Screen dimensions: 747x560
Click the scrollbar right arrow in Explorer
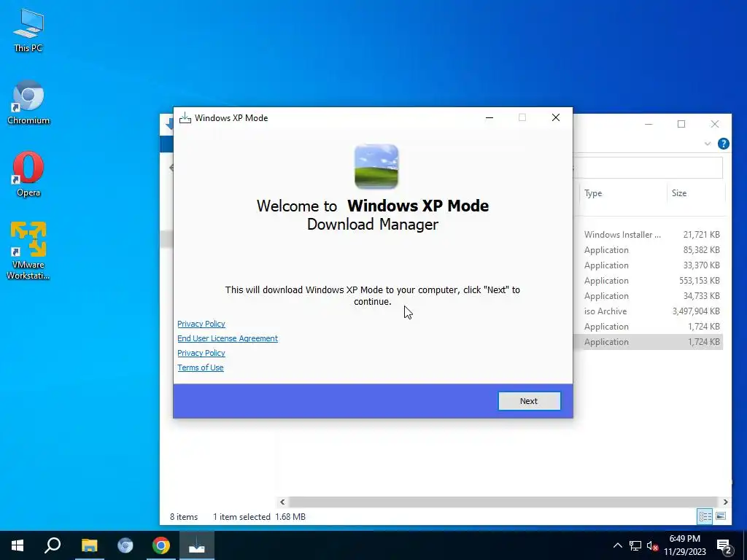point(725,502)
